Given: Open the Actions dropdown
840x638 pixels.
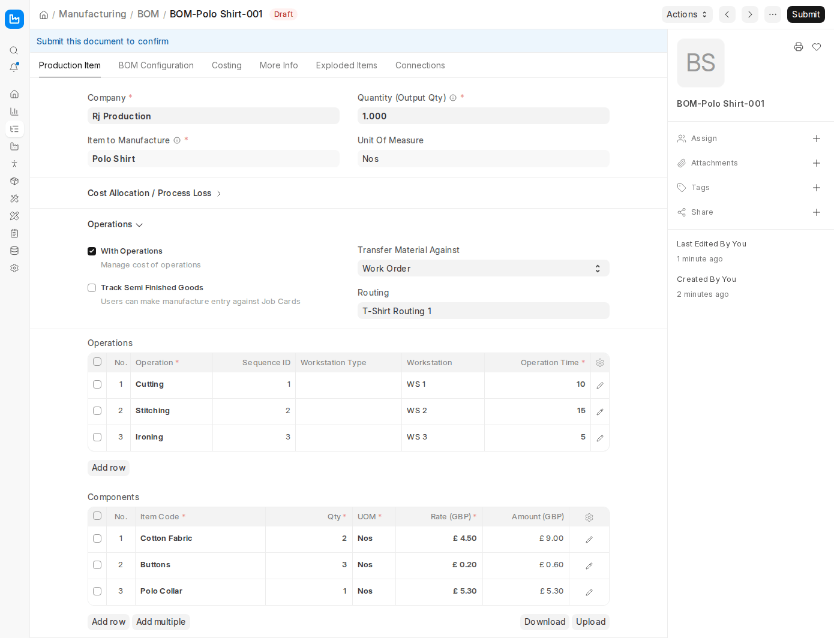Looking at the screenshot, I should 687,14.
